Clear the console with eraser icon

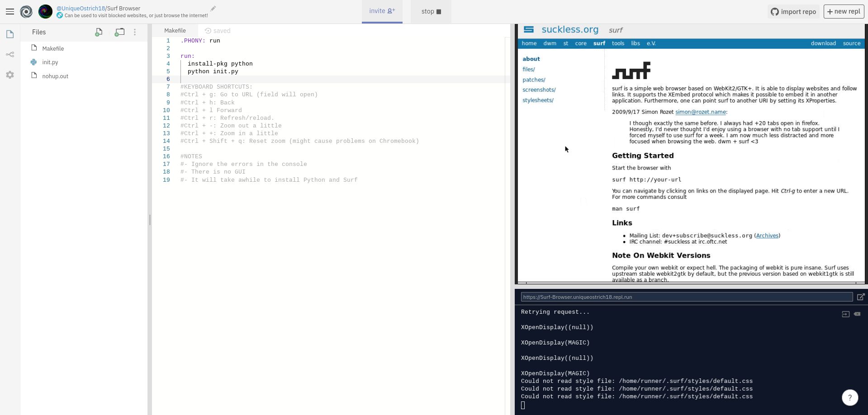click(857, 314)
